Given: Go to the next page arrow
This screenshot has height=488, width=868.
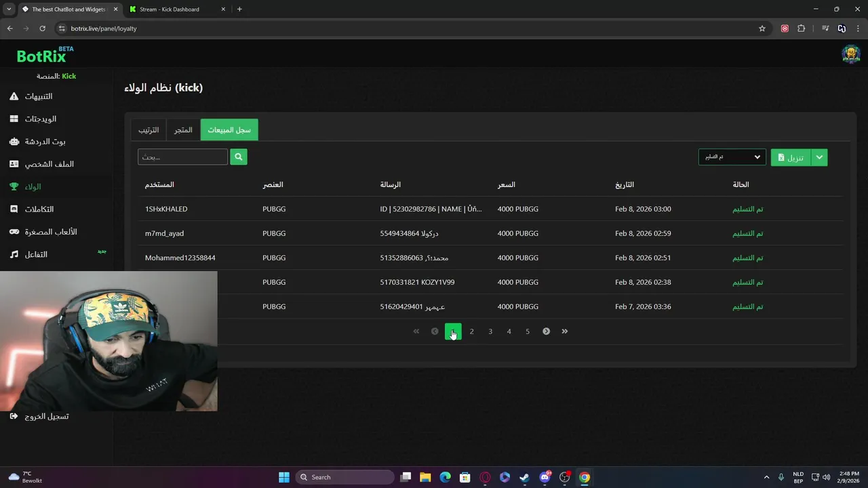Looking at the screenshot, I should (546, 331).
